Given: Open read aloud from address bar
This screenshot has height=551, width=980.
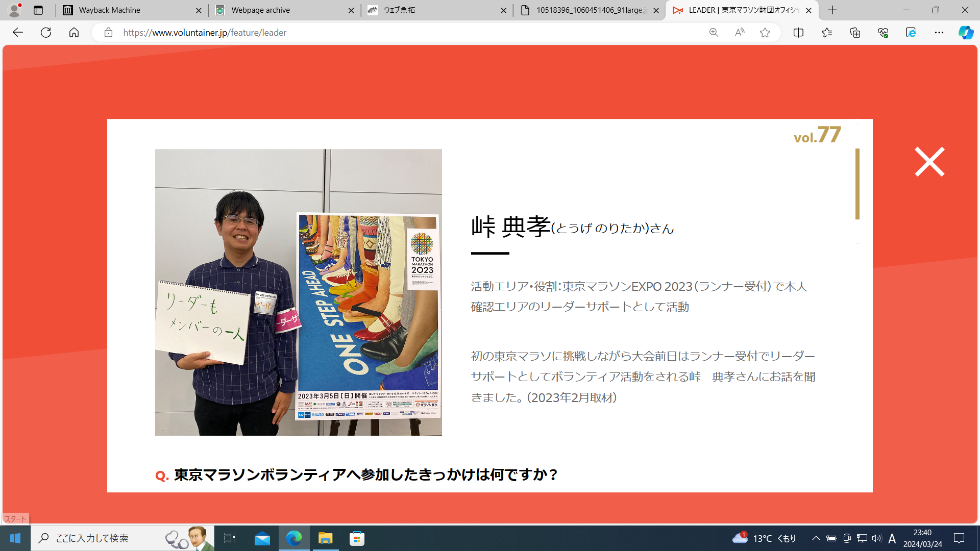Looking at the screenshot, I should click(739, 33).
